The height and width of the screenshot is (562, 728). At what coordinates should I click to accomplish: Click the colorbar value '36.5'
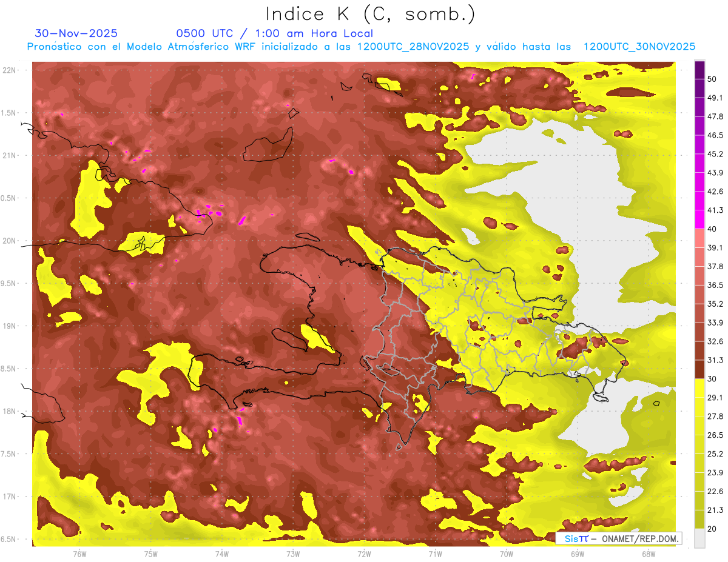point(715,286)
